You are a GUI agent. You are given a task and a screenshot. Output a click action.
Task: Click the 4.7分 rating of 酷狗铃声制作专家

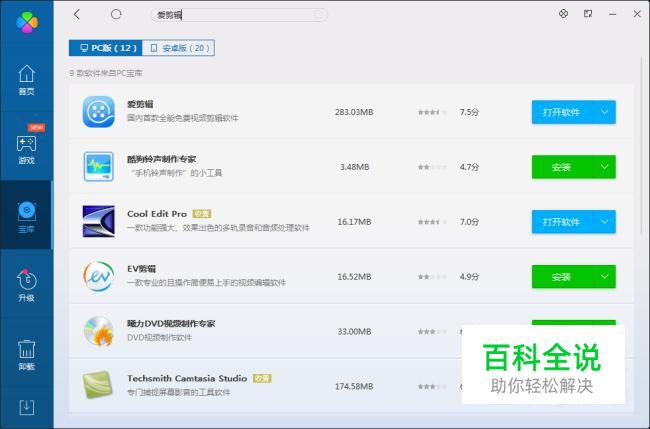click(469, 167)
